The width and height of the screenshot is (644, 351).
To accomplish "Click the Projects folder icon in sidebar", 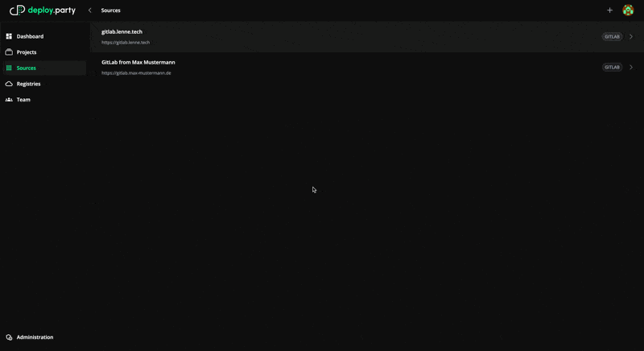I will 9,52.
